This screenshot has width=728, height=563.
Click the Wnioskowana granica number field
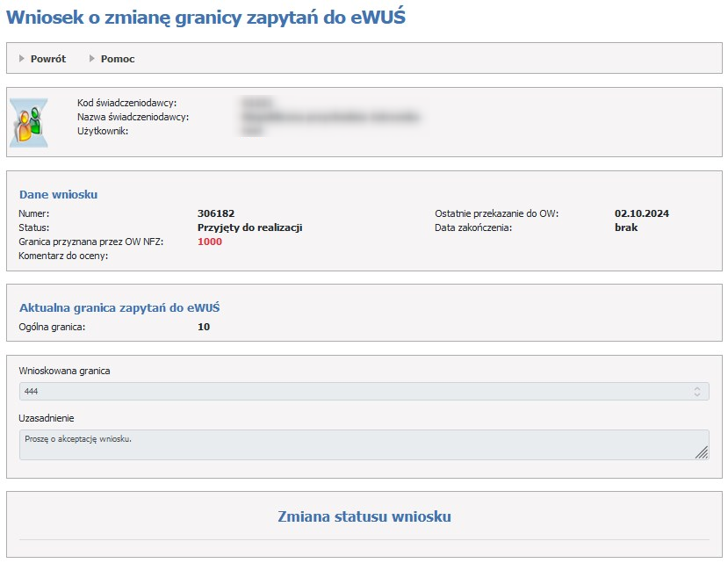tap(351, 391)
